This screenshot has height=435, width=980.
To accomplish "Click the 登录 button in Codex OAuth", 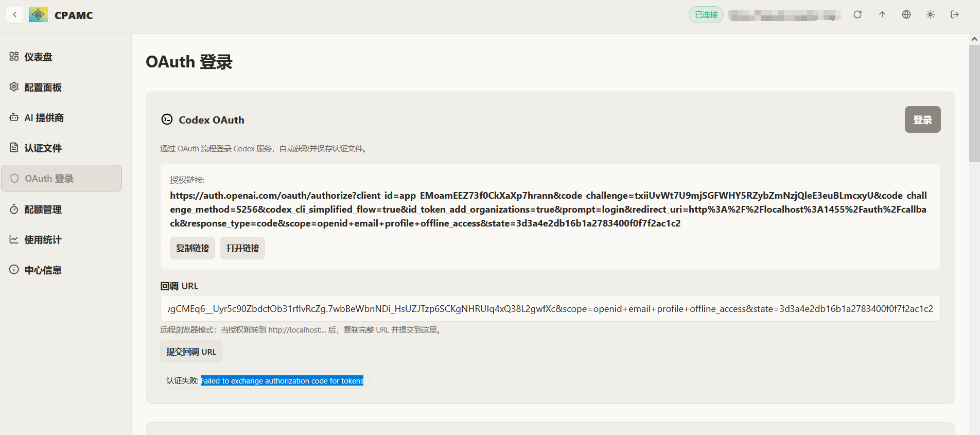I will (922, 119).
